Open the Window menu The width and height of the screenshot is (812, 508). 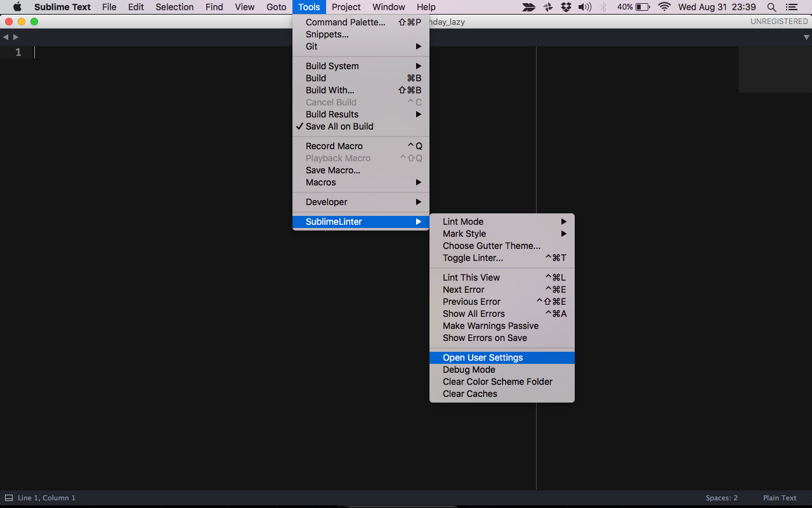tap(389, 7)
